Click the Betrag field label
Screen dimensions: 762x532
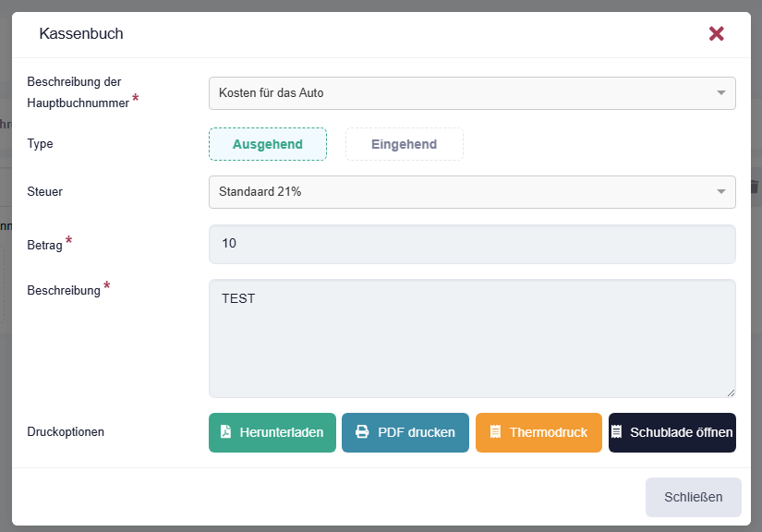point(44,246)
